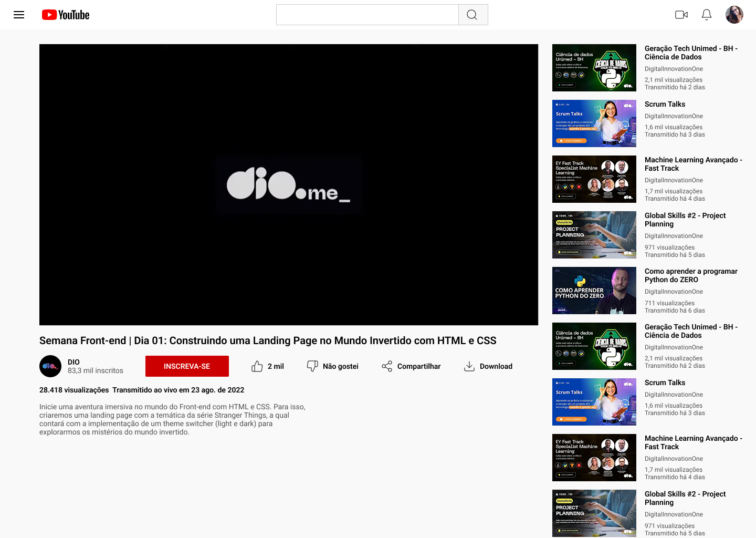Image resolution: width=756 pixels, height=538 pixels.
Task: Open first Global Skills #2 thumbnail
Action: (594, 235)
